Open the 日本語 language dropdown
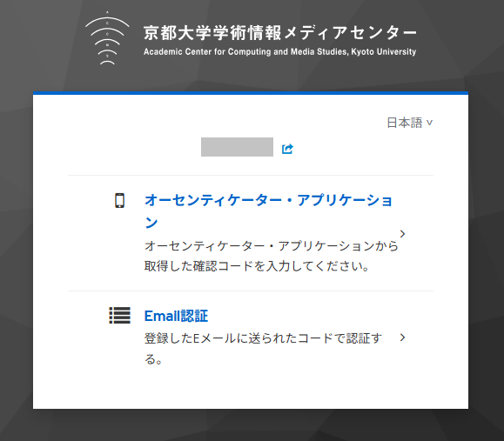 click(x=410, y=123)
